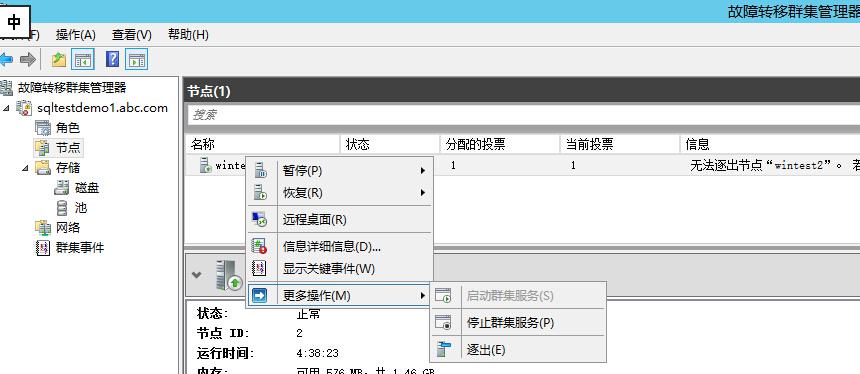Viewport: 860px width, 374px height.
Task: Collapse the 存储 storage tree node
Action: pos(25,168)
